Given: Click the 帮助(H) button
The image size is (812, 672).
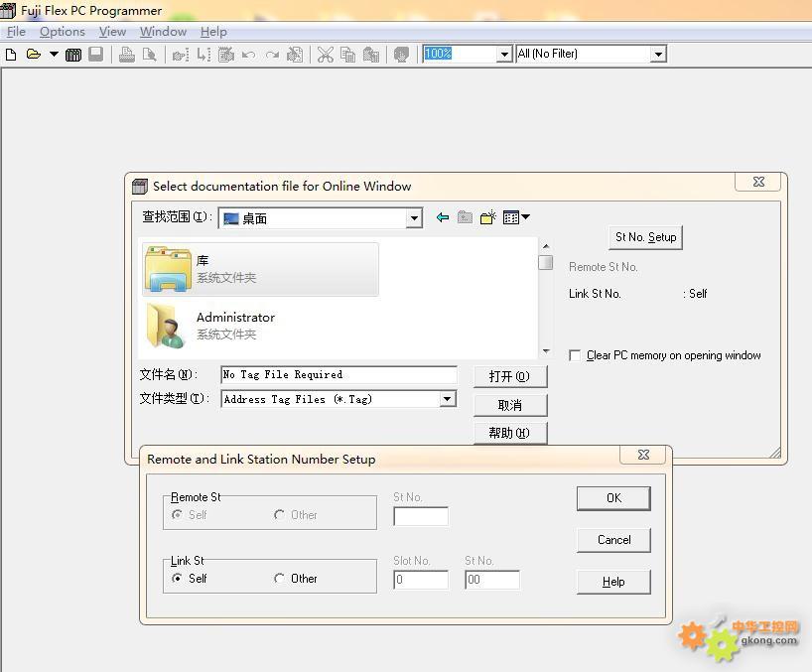Looking at the screenshot, I should 509,433.
